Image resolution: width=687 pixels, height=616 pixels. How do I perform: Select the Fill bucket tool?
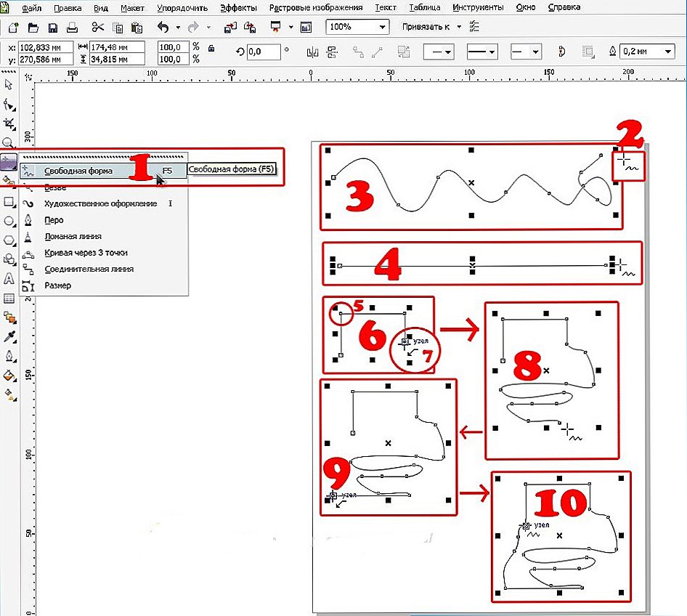pos(9,376)
